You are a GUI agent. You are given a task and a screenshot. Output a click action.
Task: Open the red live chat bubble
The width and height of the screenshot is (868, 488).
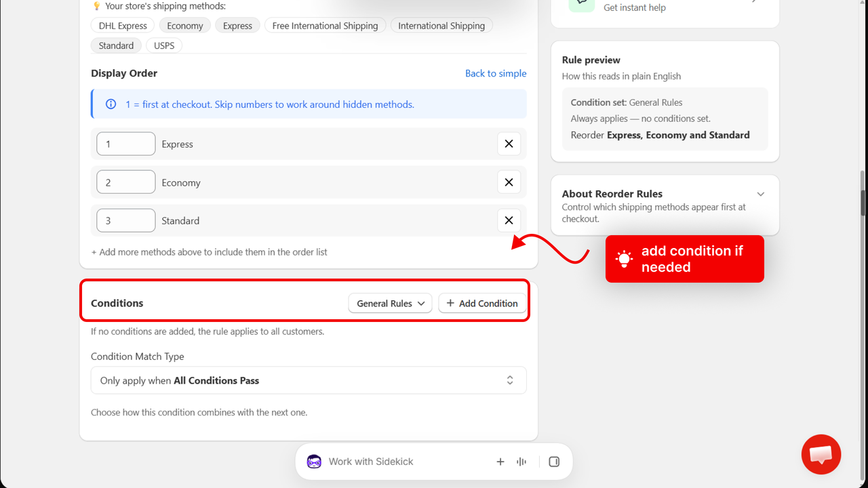click(x=821, y=454)
